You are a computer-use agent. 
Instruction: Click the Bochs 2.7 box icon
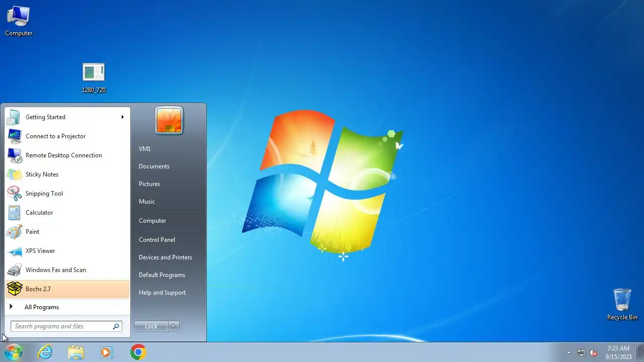pos(14,289)
